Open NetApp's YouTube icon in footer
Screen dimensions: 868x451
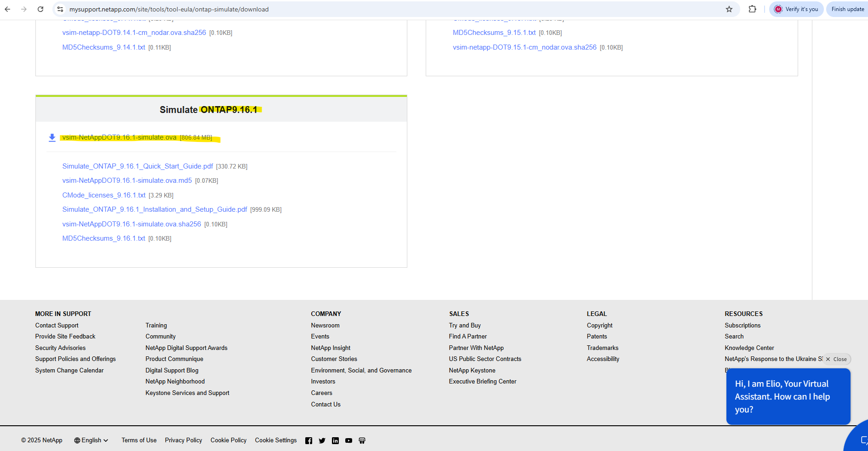[348, 441]
